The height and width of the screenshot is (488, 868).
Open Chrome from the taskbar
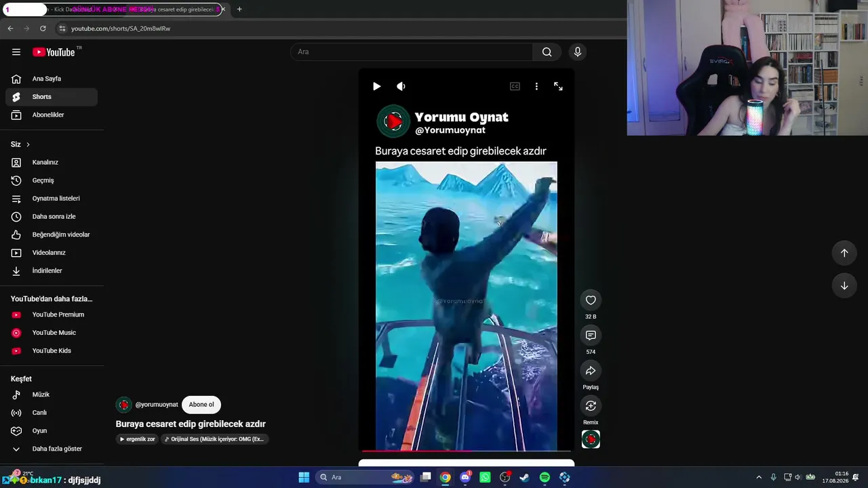pos(445,477)
